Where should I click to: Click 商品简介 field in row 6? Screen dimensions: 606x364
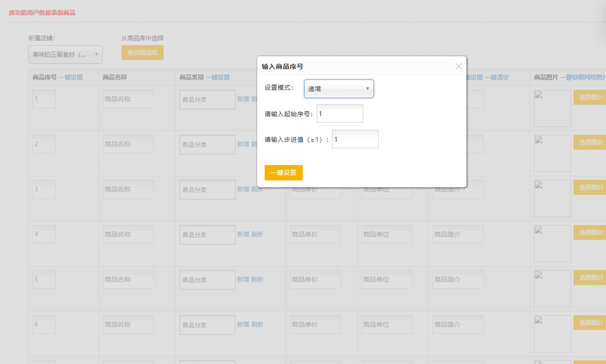pos(458,324)
